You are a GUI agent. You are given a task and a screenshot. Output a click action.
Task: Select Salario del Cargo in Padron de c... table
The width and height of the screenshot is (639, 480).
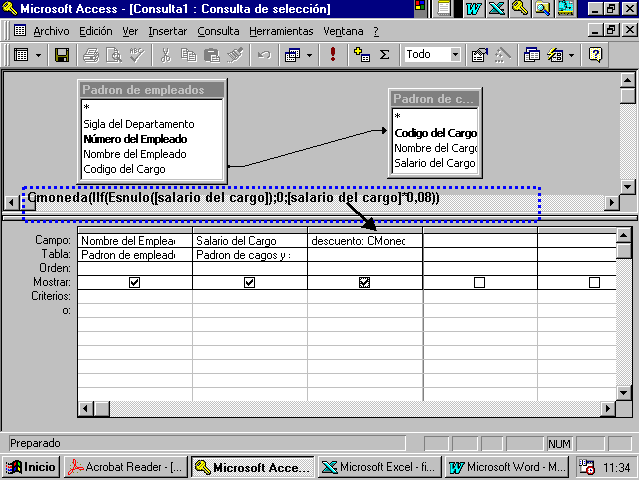[435, 163]
